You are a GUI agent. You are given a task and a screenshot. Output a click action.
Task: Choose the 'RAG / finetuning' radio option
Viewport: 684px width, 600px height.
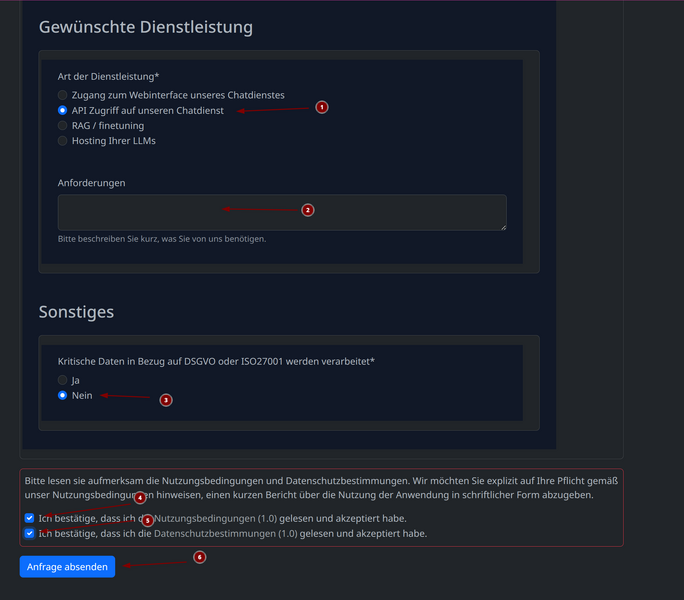point(63,126)
